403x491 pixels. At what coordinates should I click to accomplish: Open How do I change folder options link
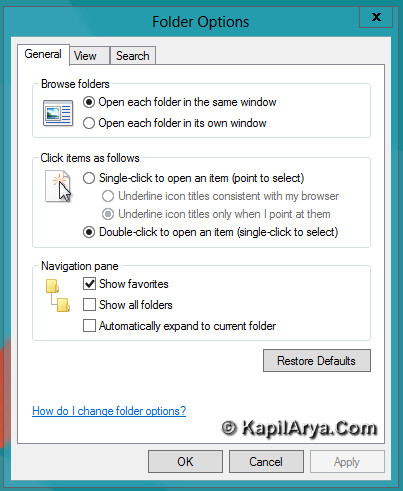tap(109, 411)
